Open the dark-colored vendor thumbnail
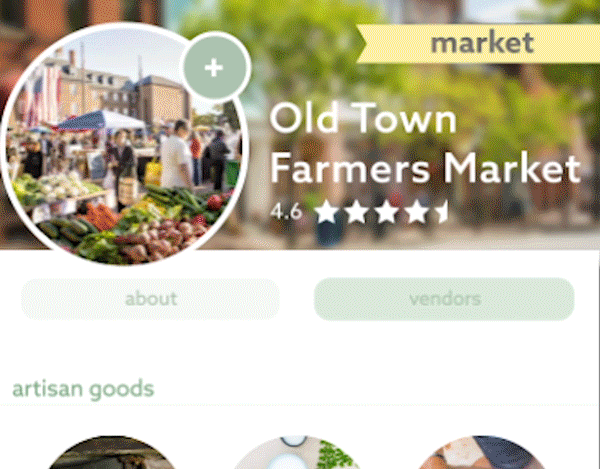Image resolution: width=600 pixels, height=469 pixels. pos(112,453)
